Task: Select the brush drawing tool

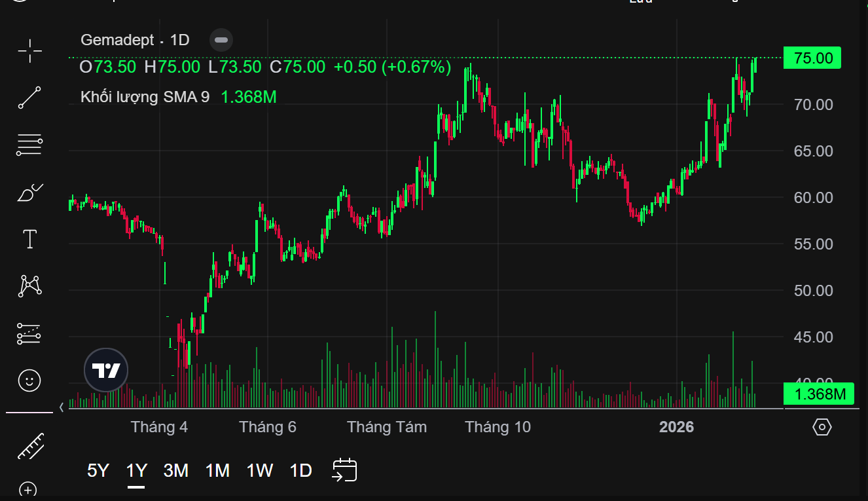Action: pyautogui.click(x=29, y=193)
